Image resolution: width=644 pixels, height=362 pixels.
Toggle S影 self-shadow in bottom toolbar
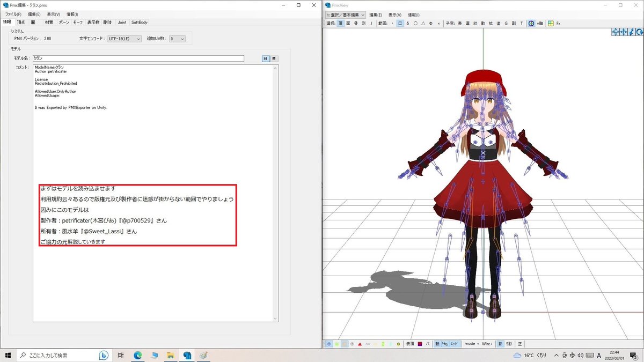tap(509, 343)
